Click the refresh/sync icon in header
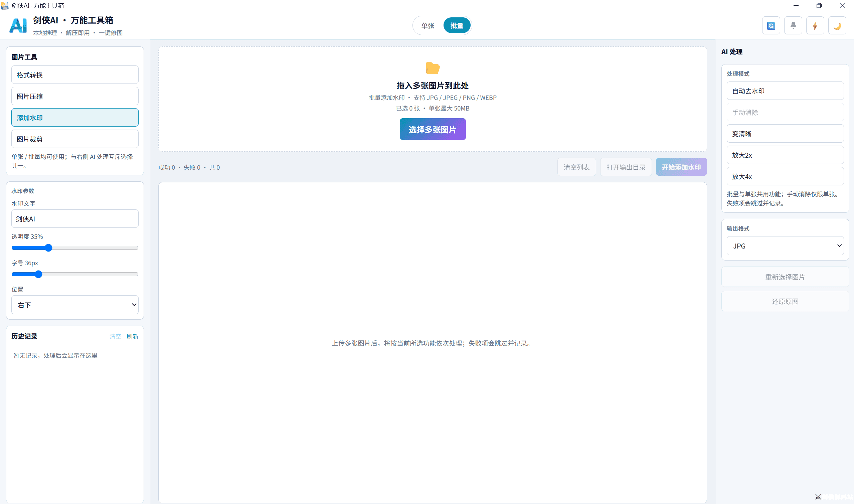Screen dimensions: 854x504 click(771, 25)
